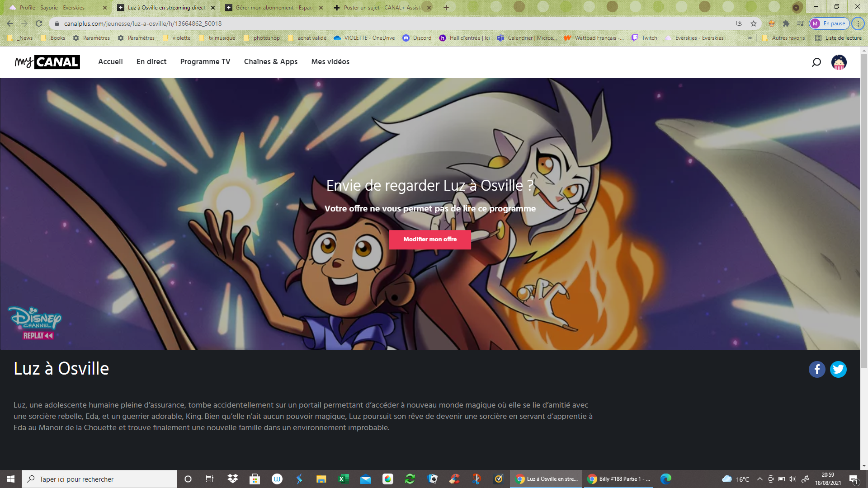Click the myCANAL search magnifier icon
Image resolution: width=868 pixels, height=488 pixels.
(816, 62)
